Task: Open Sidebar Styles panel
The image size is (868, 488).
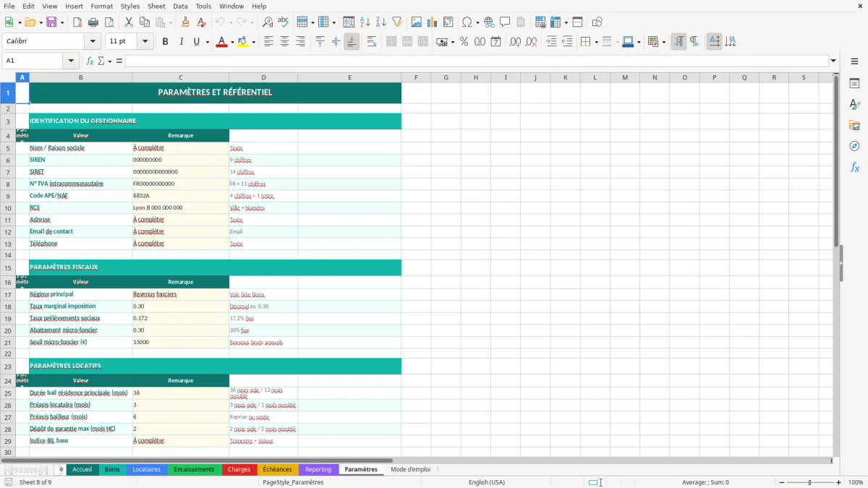Action: 854,104
